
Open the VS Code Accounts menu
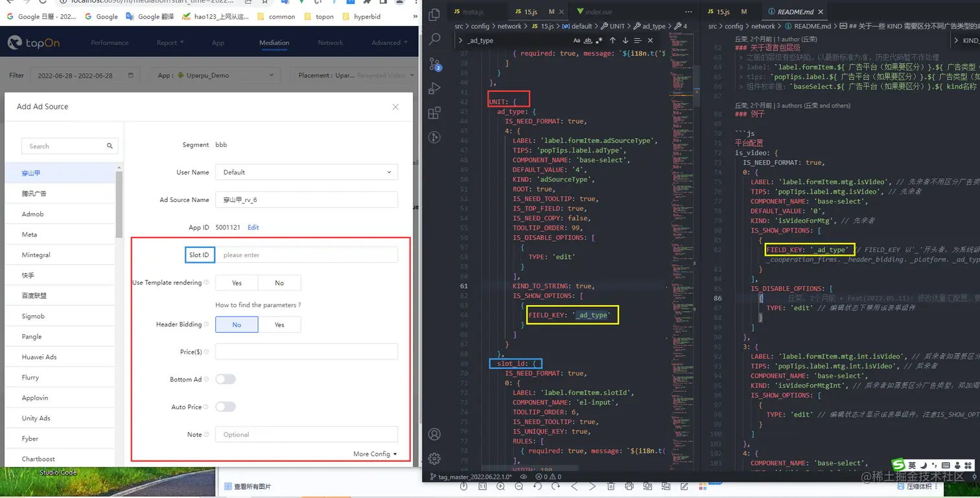click(435, 434)
